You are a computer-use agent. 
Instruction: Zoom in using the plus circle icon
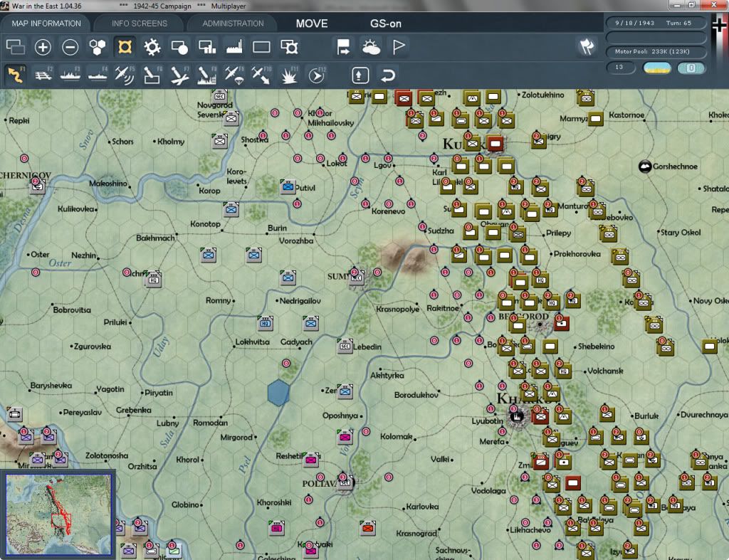click(43, 47)
